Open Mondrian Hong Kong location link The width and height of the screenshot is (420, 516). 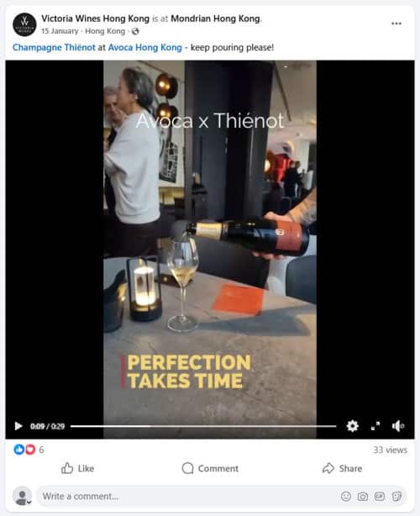click(215, 18)
